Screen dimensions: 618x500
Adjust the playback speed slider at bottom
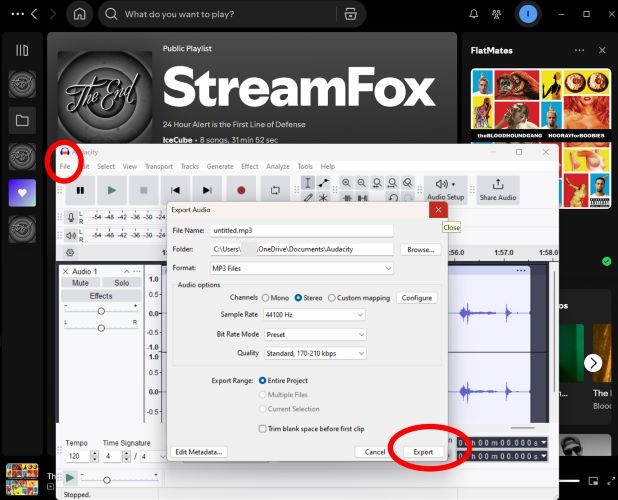[x=106, y=480]
